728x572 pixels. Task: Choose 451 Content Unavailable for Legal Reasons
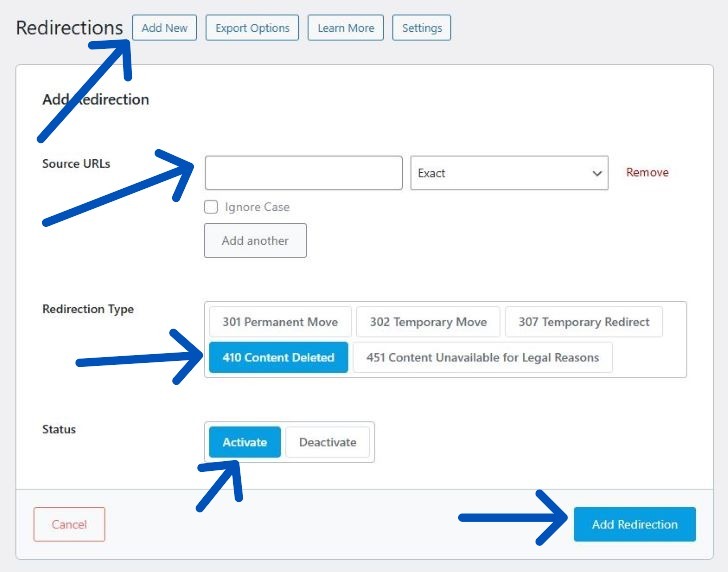point(482,358)
